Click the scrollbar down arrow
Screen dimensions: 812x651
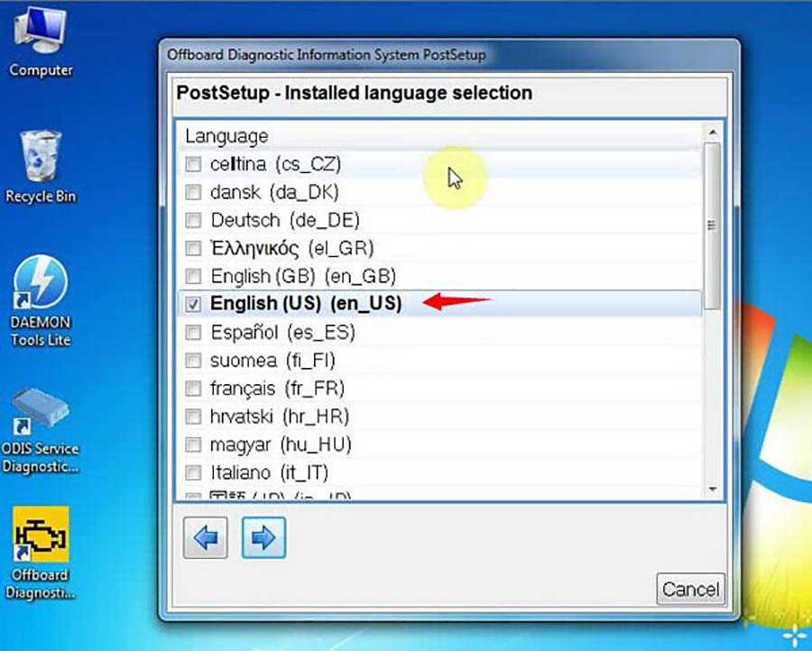[x=712, y=490]
